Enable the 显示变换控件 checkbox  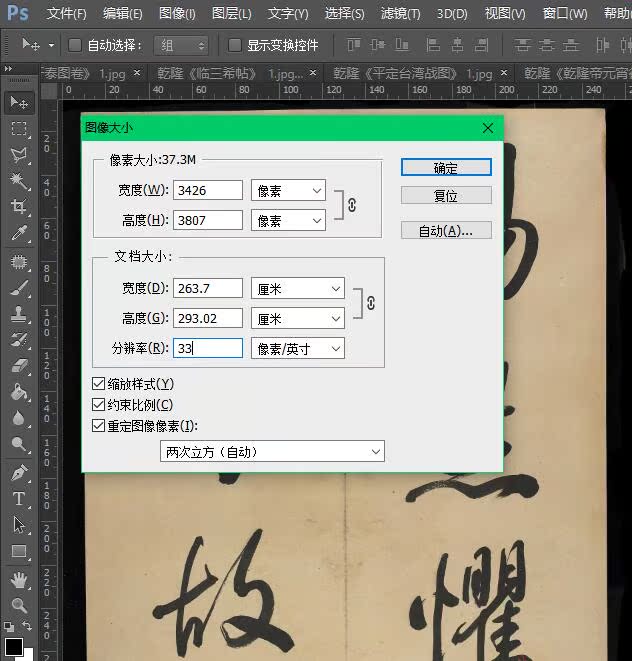click(234, 45)
